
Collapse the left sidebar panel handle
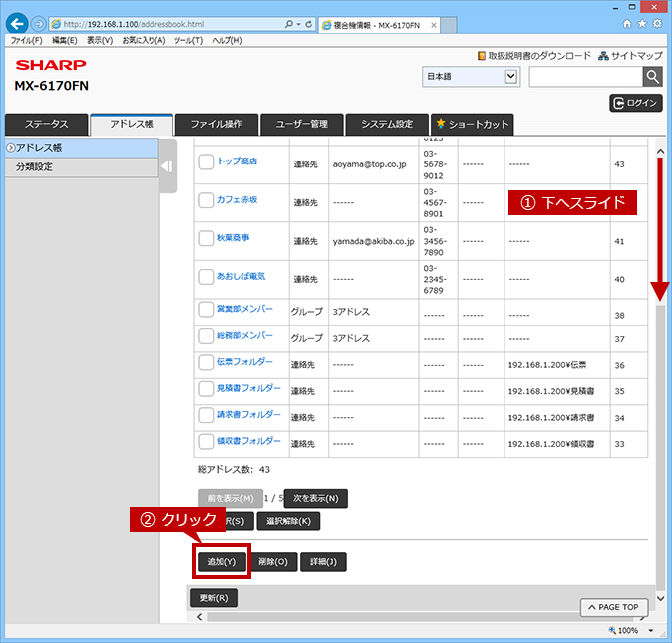[168, 166]
